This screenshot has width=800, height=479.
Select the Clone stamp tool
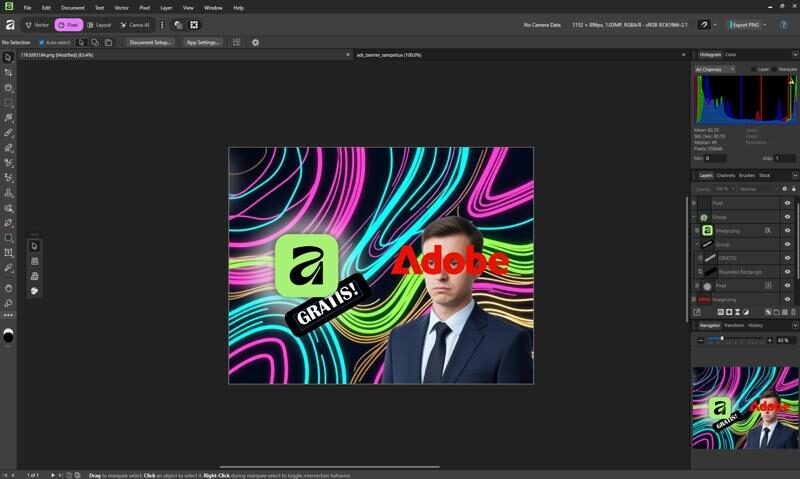pos(8,193)
